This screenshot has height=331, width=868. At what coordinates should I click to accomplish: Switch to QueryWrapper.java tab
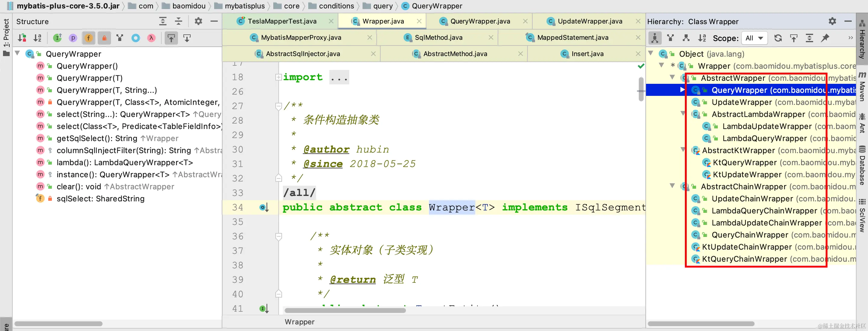coord(480,21)
